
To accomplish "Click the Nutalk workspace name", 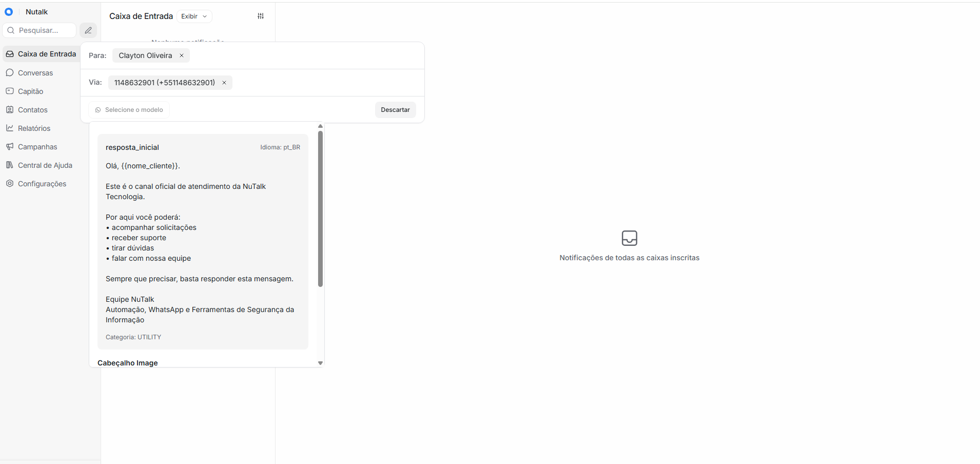I will tap(36, 12).
